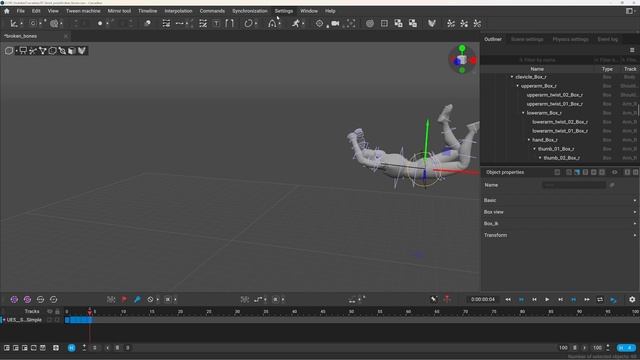Screen dimensions: 640x360
Task: Click the arch-shaped fulcrum icon in toolbar
Action: (272, 24)
